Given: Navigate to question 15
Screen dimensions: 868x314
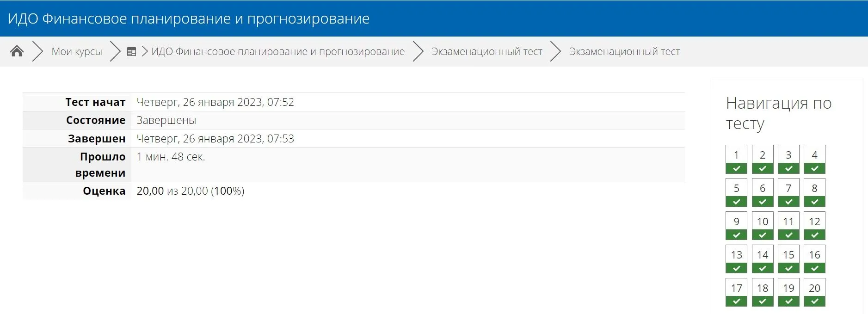Looking at the screenshot, I should coord(788,259).
